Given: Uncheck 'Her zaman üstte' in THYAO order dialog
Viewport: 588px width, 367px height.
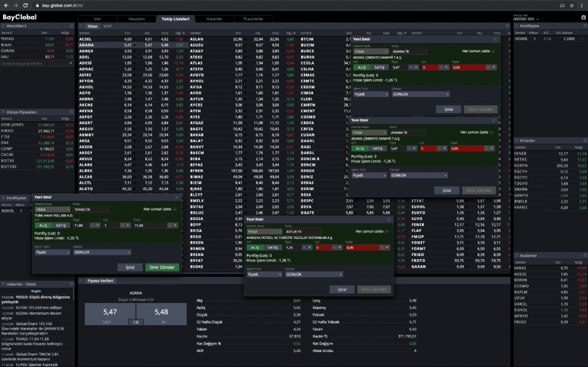Looking at the screenshot, I should tap(176, 209).
